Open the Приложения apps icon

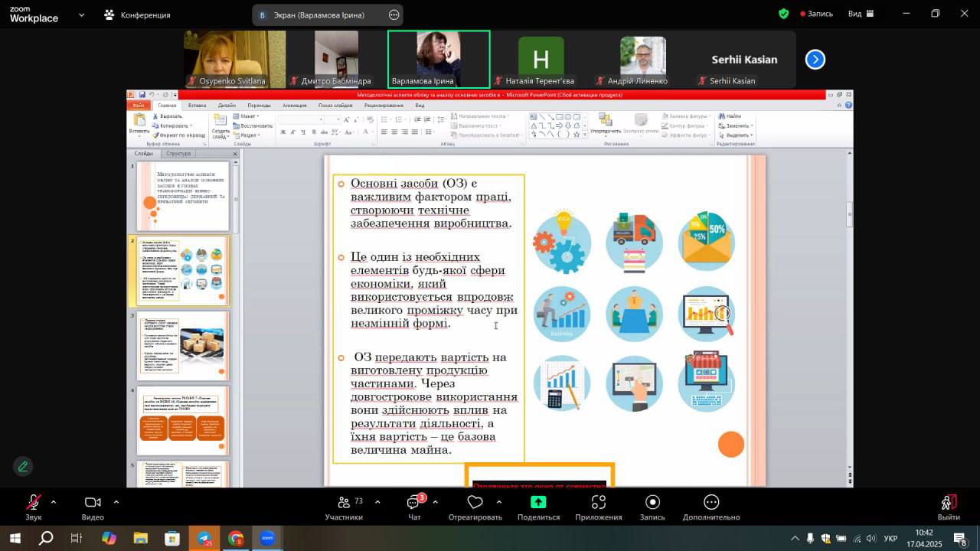click(599, 503)
